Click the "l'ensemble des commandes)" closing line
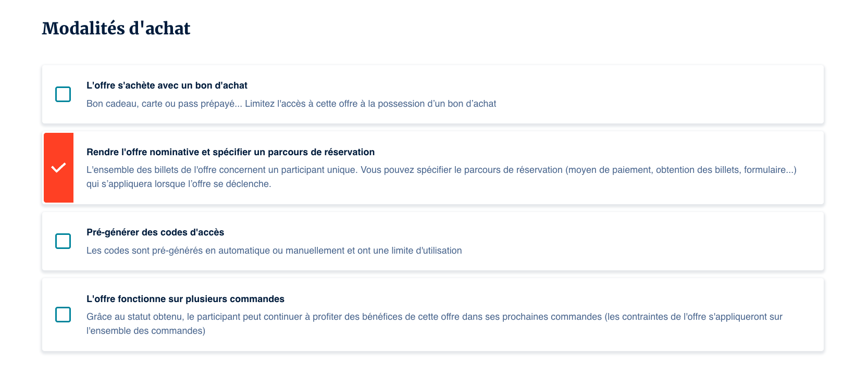 [146, 331]
